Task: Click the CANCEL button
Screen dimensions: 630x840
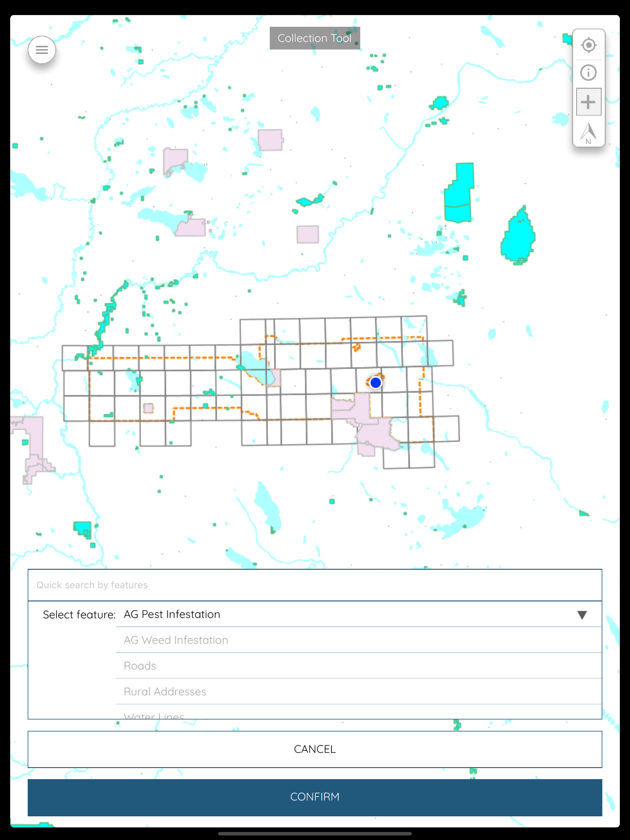Action: click(315, 749)
